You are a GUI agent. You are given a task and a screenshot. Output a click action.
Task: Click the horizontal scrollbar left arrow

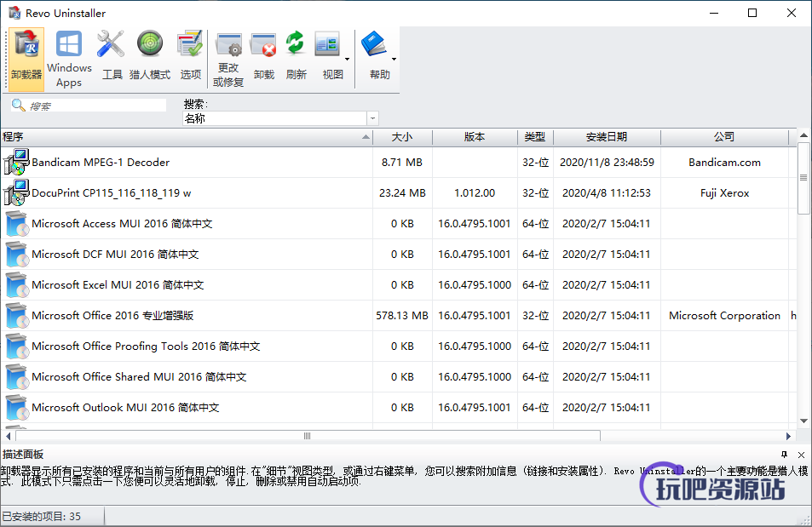(x=9, y=436)
